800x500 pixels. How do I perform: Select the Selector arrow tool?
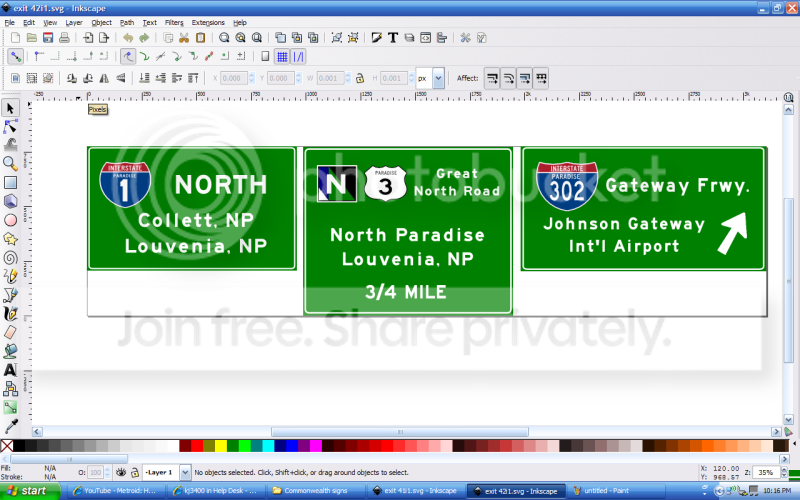point(10,108)
